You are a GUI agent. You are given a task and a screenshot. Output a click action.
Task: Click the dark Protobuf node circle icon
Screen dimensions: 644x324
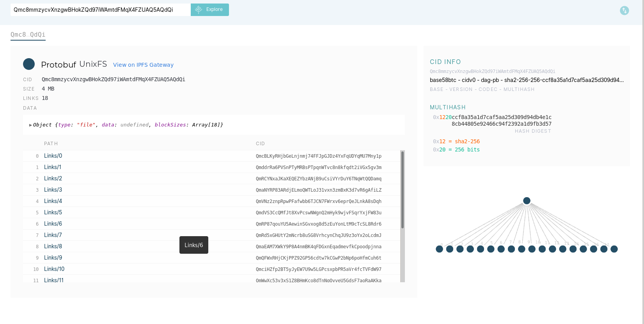(29, 64)
